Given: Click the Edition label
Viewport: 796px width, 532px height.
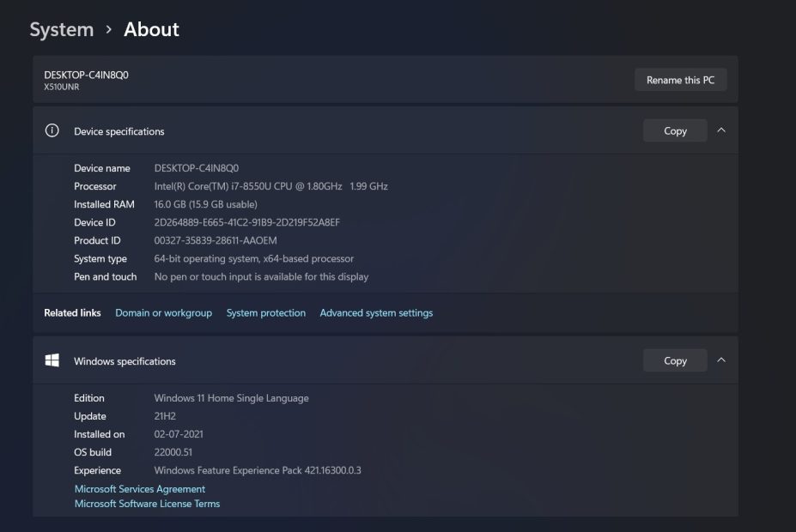Looking at the screenshot, I should tap(88, 398).
